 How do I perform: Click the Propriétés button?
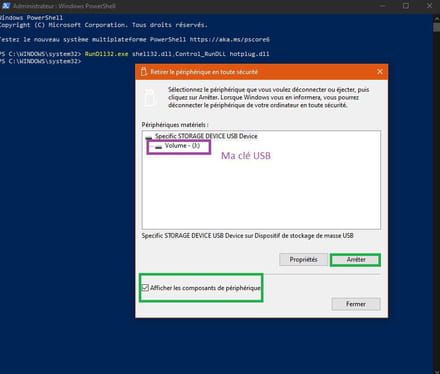tap(303, 259)
